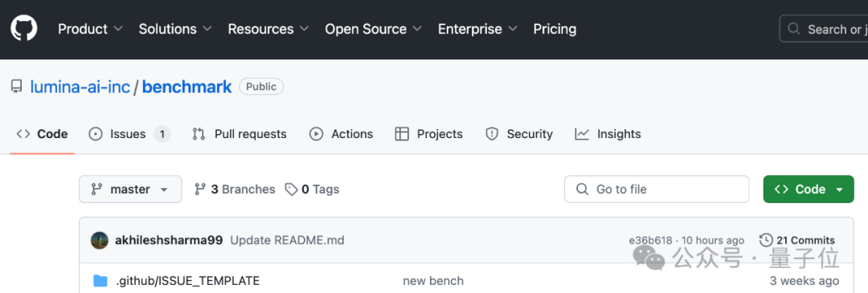Open the master branch selector
The image size is (868, 293).
pos(130,189)
